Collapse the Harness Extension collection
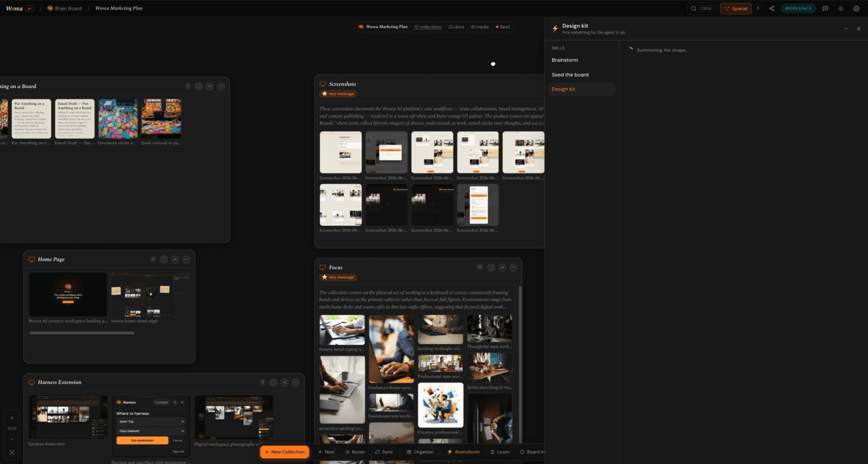 (x=285, y=383)
